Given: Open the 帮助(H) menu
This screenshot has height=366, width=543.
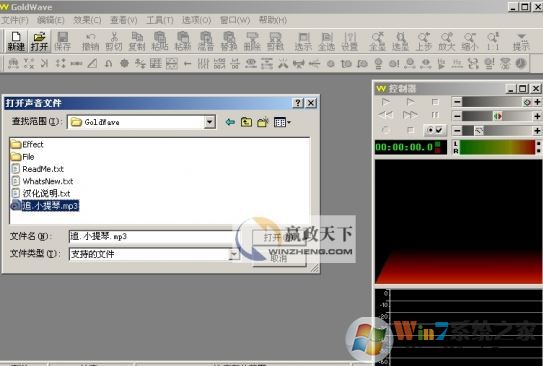Looking at the screenshot, I should pyautogui.click(x=273, y=20).
